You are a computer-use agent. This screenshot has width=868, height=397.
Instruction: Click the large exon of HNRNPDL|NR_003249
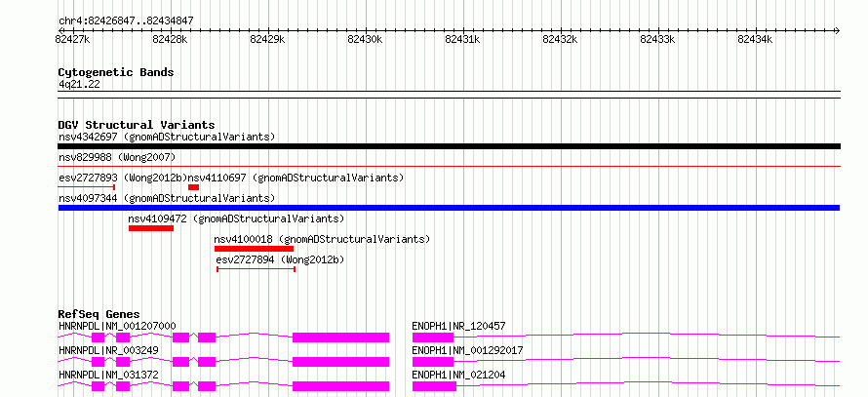pos(341,362)
